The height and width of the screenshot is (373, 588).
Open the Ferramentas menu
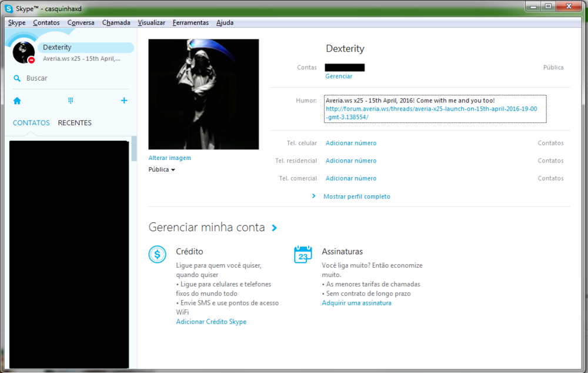click(x=191, y=22)
